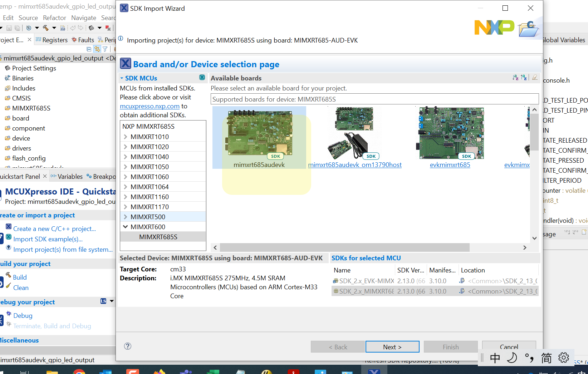Viewport: 588px width, 374px height.
Task: Expand the MIMXRT1010 tree node
Action: [125, 137]
